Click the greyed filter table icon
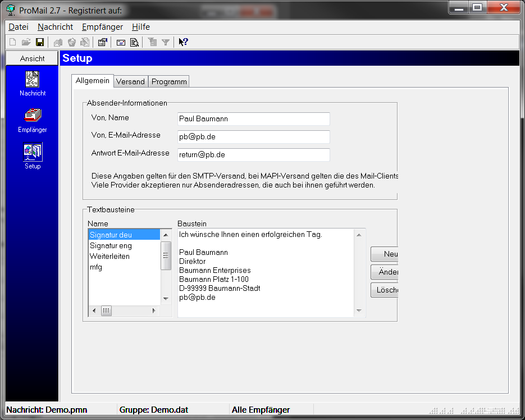The image size is (525, 420). (x=152, y=42)
